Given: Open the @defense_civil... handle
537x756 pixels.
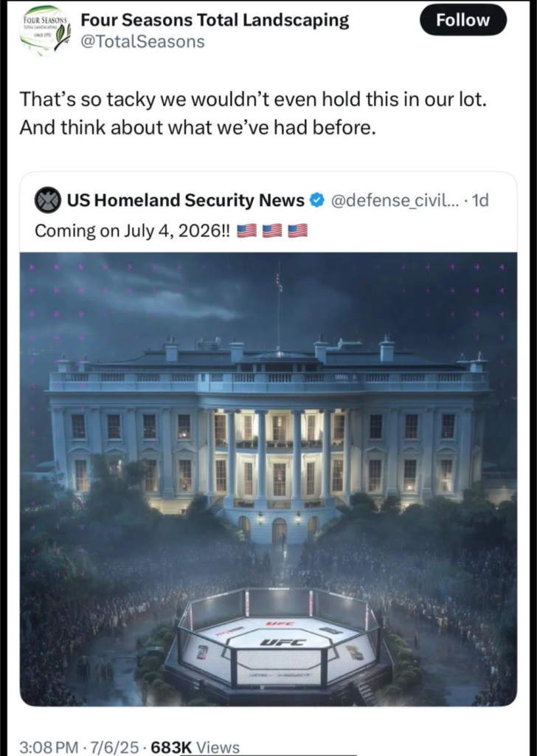Looking at the screenshot, I should [395, 200].
